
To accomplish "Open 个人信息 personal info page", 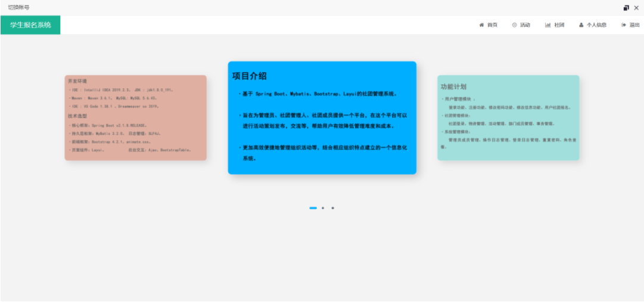I will 593,25.
